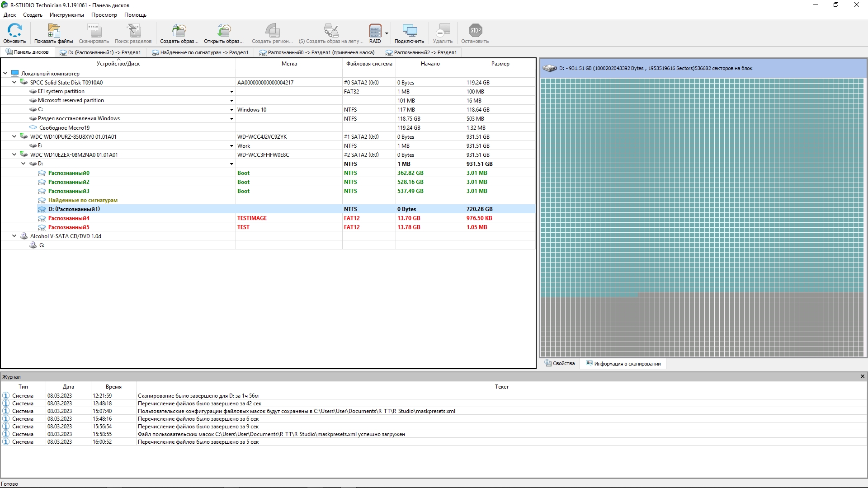Viewport: 868px width, 488px height.
Task: Click the Show files (Показать файлы) icon
Action: point(53,31)
